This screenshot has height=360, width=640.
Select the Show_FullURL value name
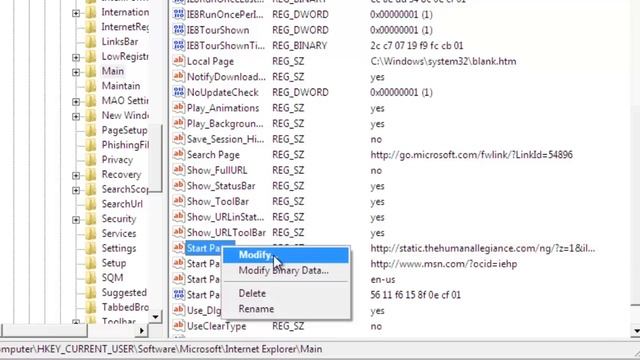(x=217, y=170)
